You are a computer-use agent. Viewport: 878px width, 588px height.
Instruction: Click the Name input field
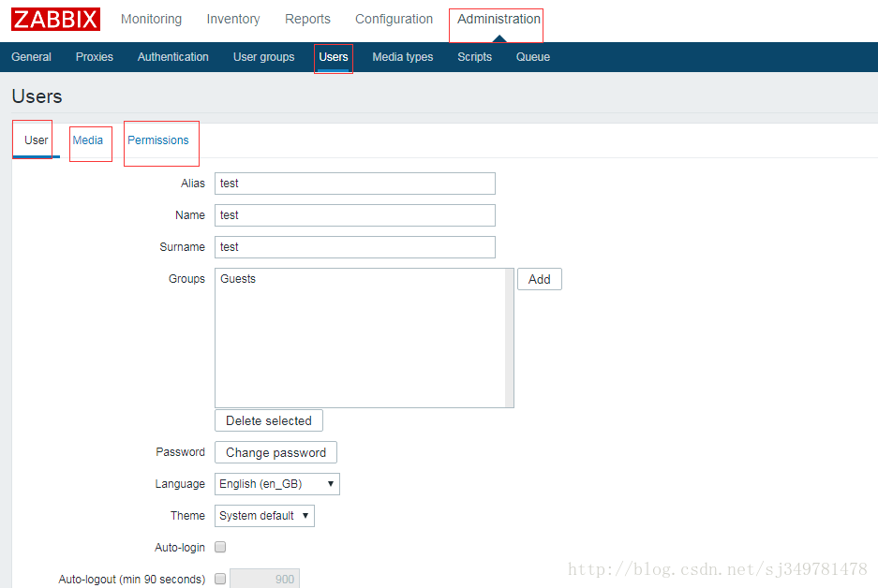[x=355, y=215]
